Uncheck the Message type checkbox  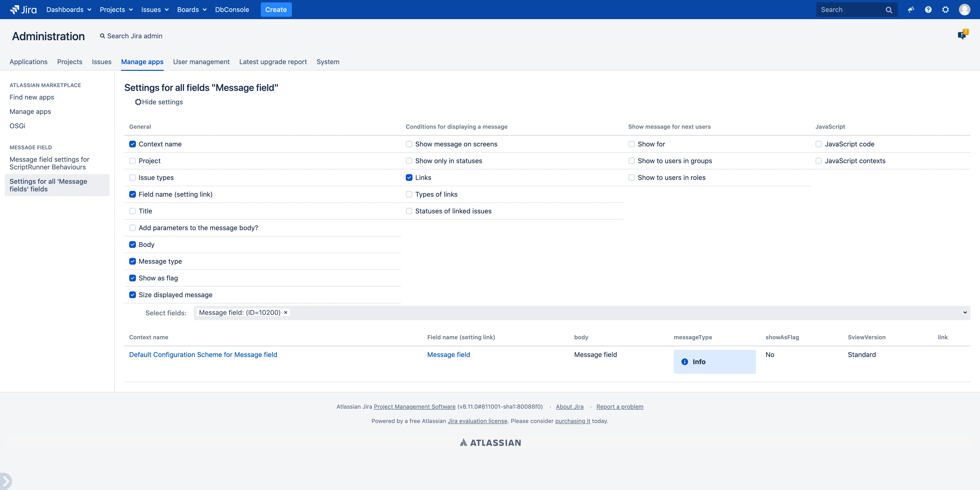coord(132,261)
